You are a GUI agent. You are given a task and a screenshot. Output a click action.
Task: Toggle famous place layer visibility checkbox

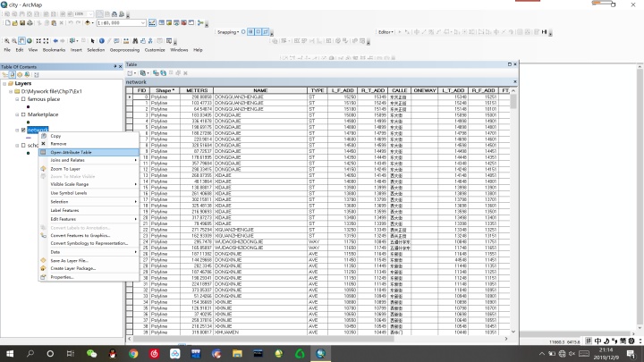pos(23,99)
